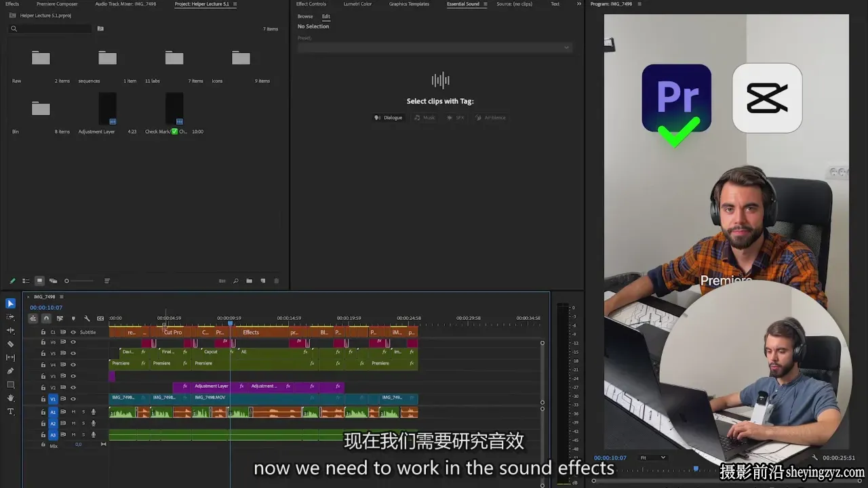Switch to the Effect Controls tab
Screen dimensions: 868x488
click(x=311, y=4)
